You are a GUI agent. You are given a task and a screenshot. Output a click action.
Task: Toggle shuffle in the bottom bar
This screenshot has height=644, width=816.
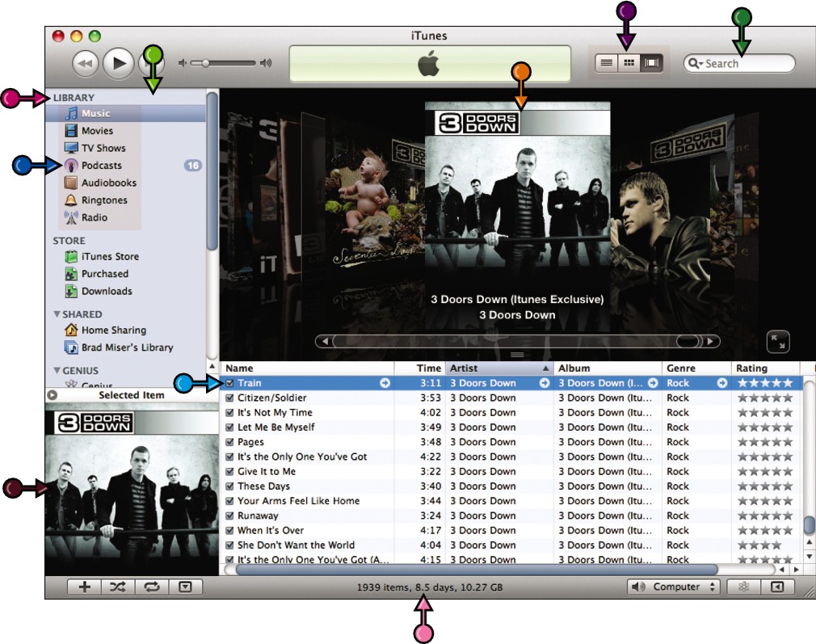pos(118,587)
